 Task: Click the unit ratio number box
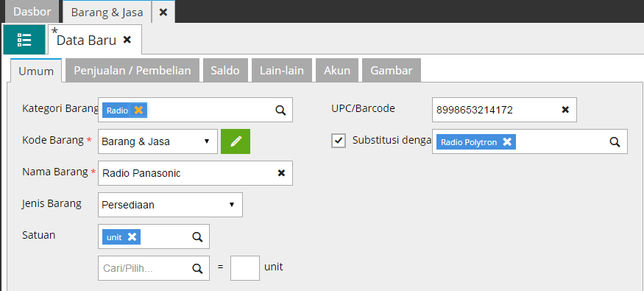245,268
